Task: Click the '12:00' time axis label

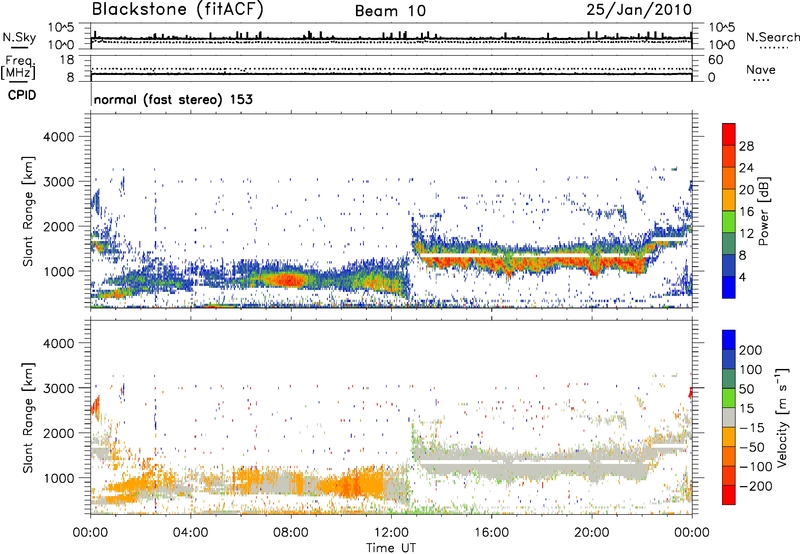Action: click(x=391, y=533)
